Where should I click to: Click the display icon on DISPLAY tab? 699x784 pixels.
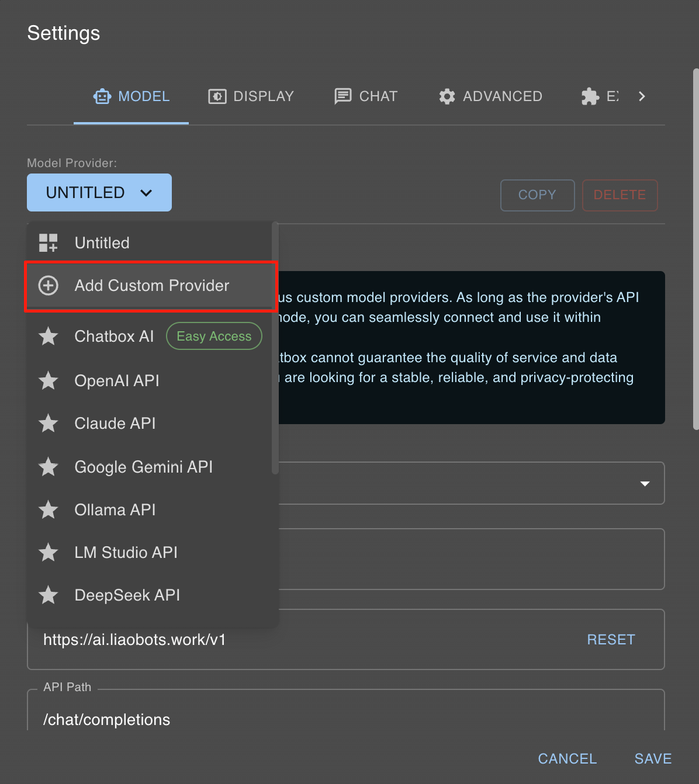pos(217,96)
